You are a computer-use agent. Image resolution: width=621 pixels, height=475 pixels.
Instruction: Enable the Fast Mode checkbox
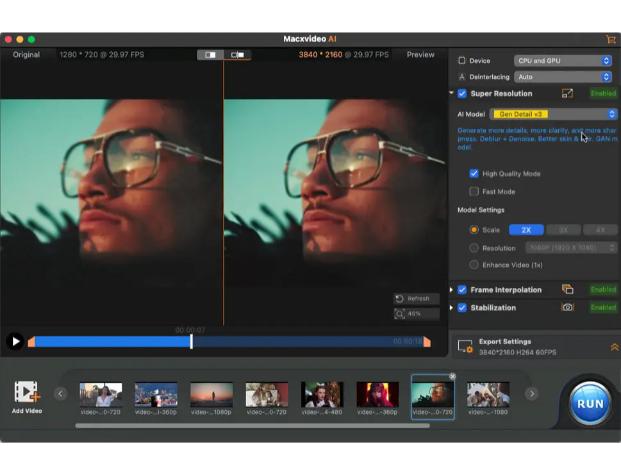474,191
